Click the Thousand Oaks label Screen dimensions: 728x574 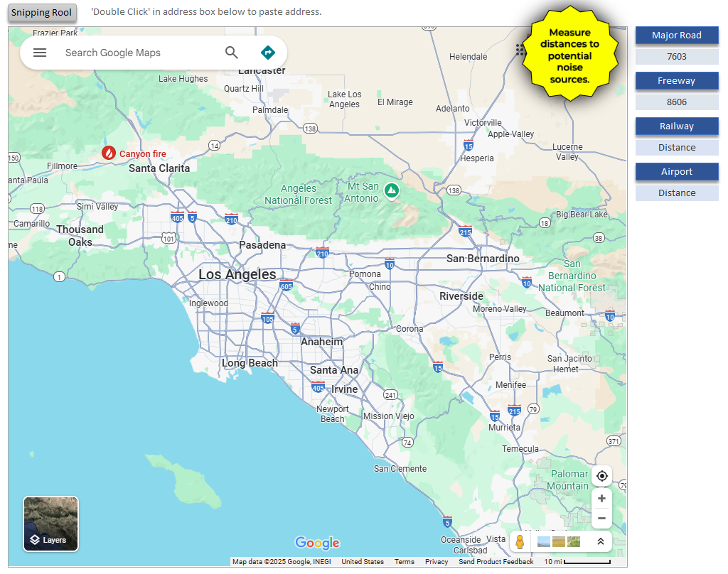[x=80, y=236]
